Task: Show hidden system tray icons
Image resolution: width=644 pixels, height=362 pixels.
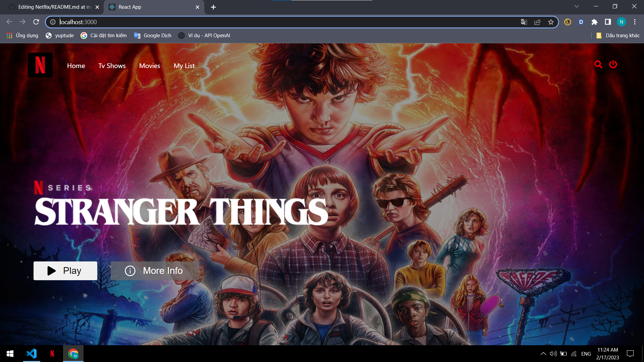Action: click(x=543, y=354)
